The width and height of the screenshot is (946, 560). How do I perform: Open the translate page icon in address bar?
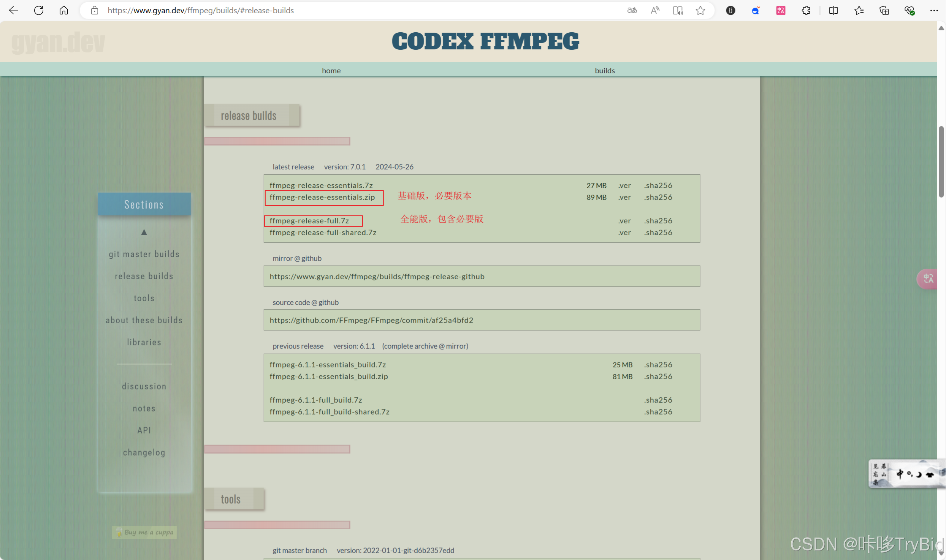tap(632, 10)
